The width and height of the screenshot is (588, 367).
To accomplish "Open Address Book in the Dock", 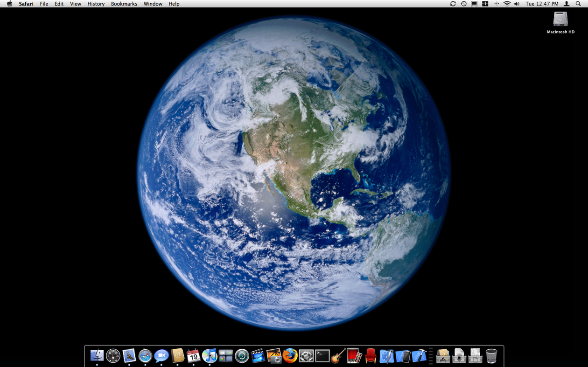I will [177, 356].
